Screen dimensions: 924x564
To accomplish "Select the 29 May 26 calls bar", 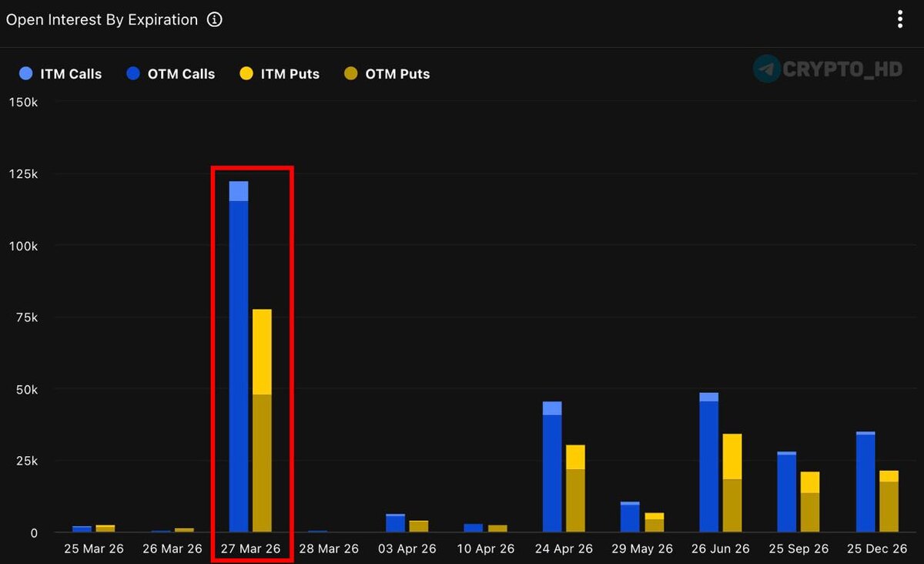I will (630, 517).
